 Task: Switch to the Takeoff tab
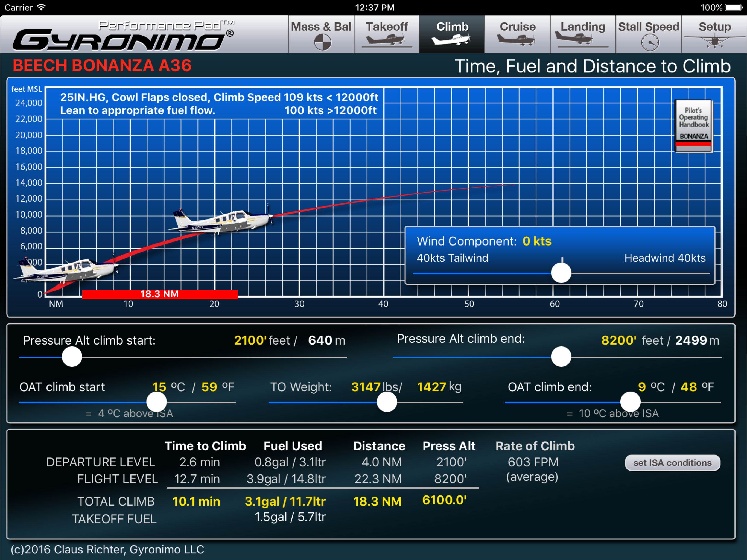pos(387,34)
